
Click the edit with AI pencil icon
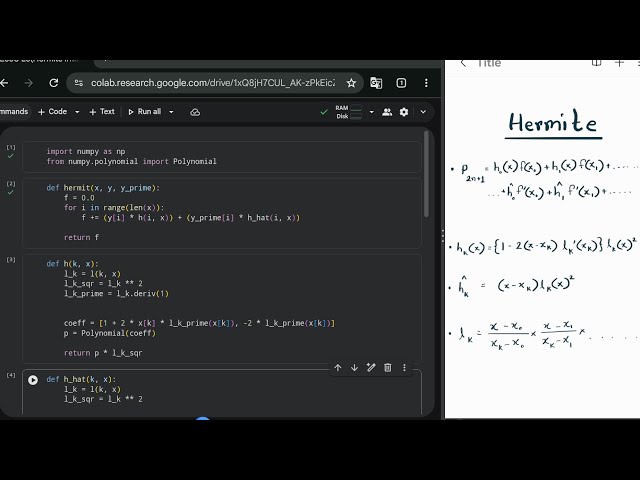tap(371, 368)
